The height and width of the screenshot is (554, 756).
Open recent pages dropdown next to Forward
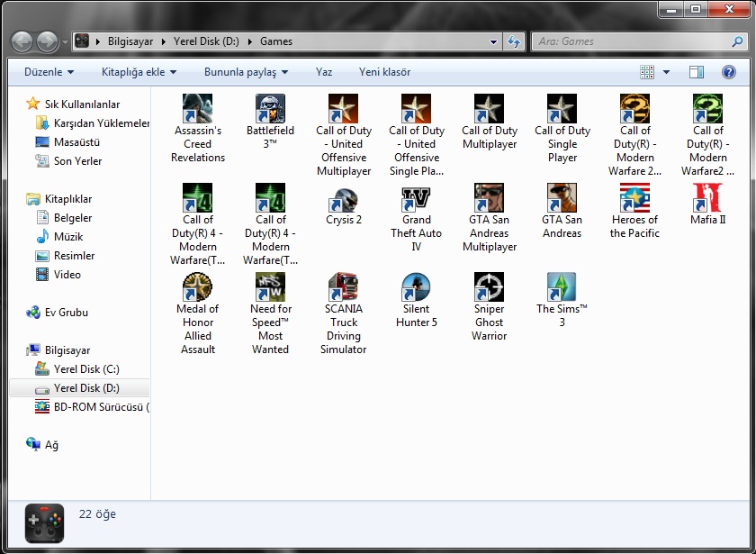(x=65, y=42)
